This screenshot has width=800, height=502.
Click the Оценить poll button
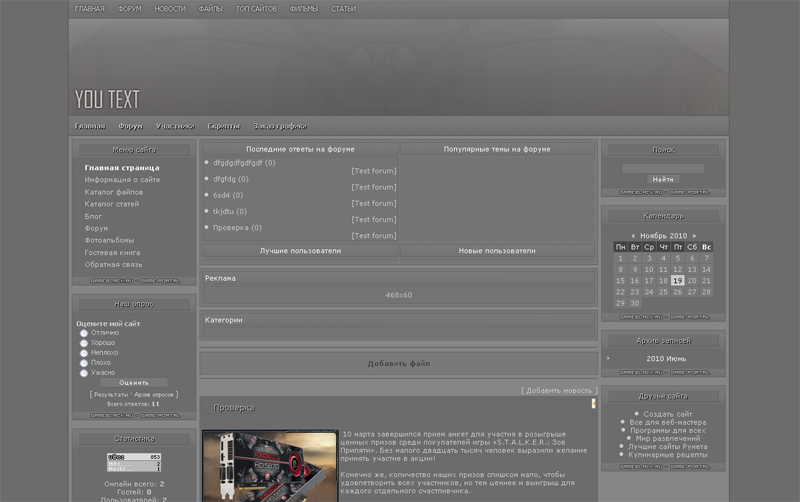[x=134, y=383]
